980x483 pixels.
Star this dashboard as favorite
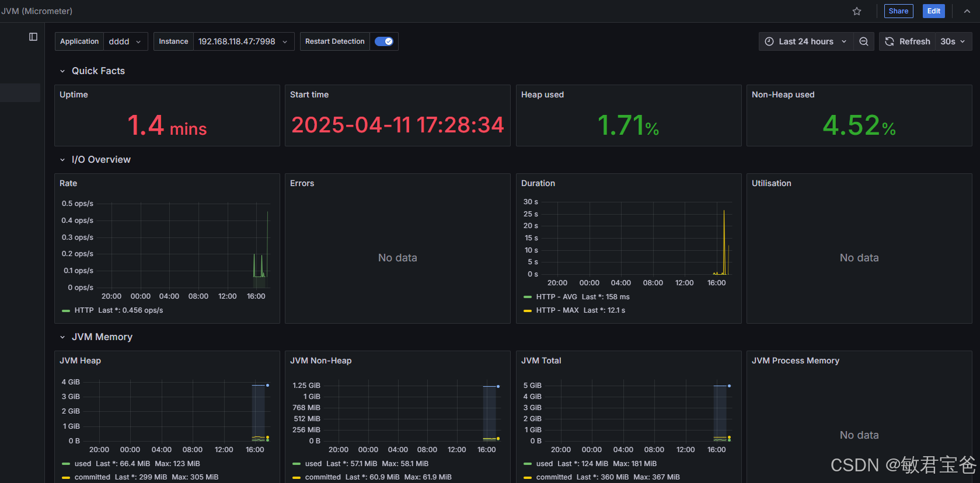point(857,11)
